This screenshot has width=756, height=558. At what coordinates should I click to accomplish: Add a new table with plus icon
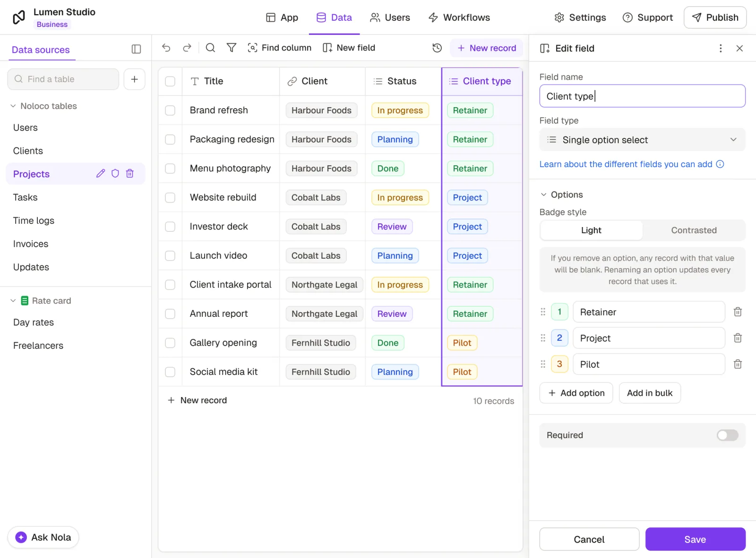click(x=135, y=79)
